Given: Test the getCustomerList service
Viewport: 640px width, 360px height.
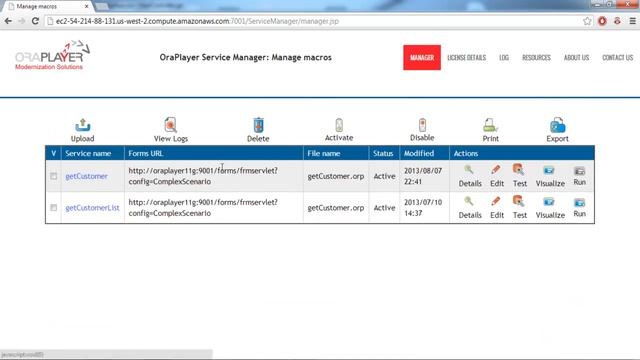Looking at the screenshot, I should point(520,207).
